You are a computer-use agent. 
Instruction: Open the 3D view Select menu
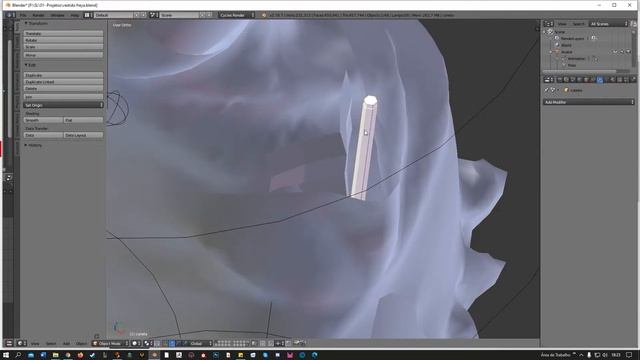coord(51,344)
